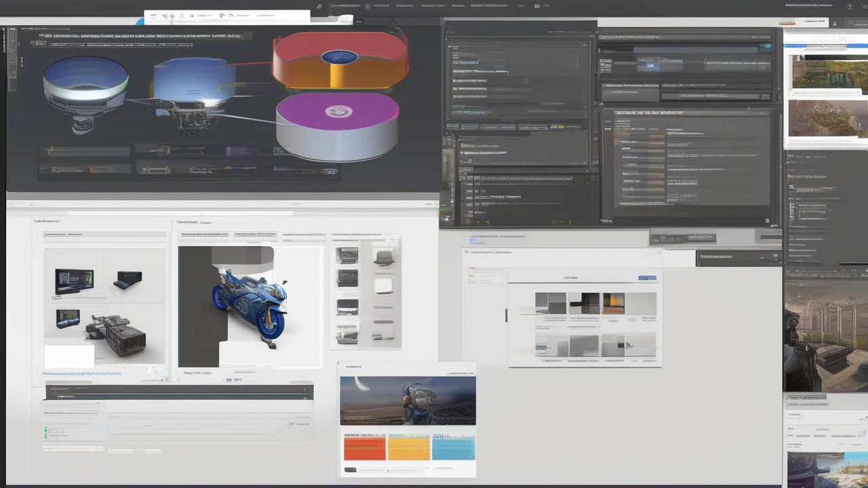Viewport: 868px width, 488px height.
Task: Open the robot landscape banner image
Action: pos(408,401)
